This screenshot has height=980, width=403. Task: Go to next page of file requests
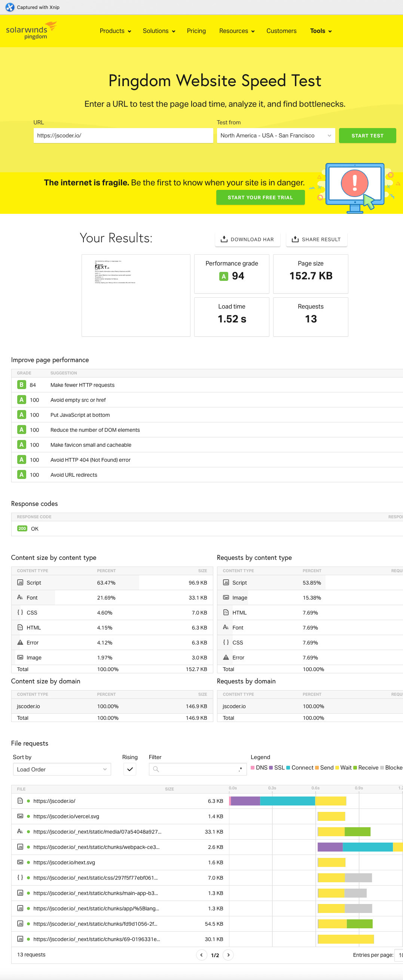coord(228,955)
